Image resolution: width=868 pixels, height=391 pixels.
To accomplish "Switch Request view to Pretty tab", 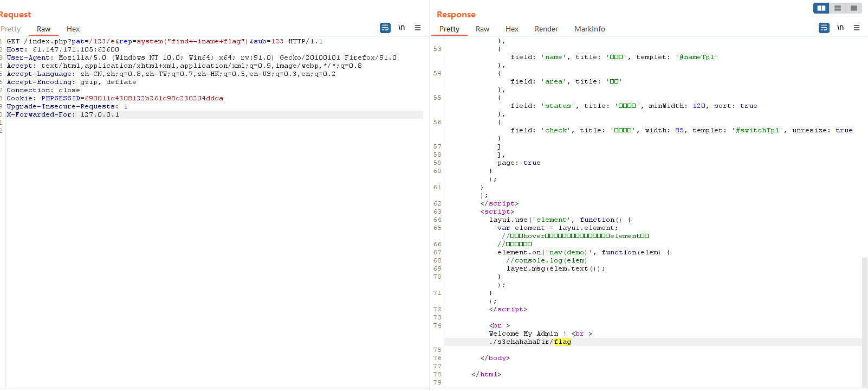I will (x=10, y=29).
